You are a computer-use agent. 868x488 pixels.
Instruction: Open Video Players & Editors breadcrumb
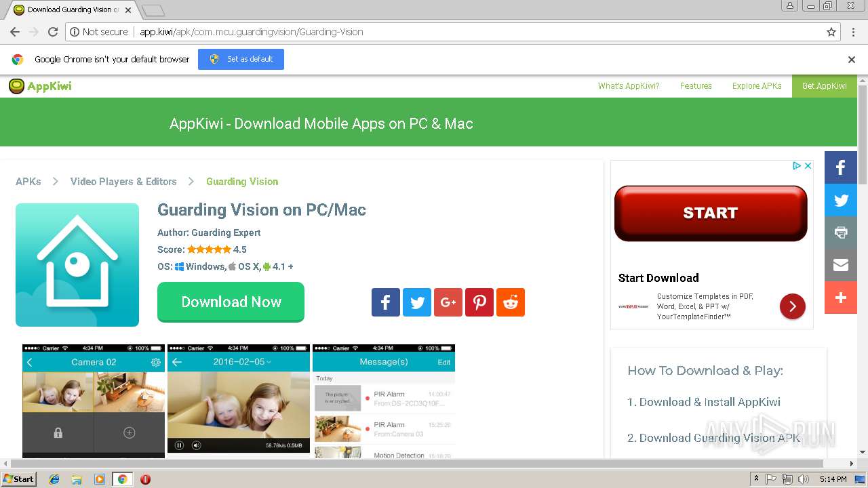point(123,182)
